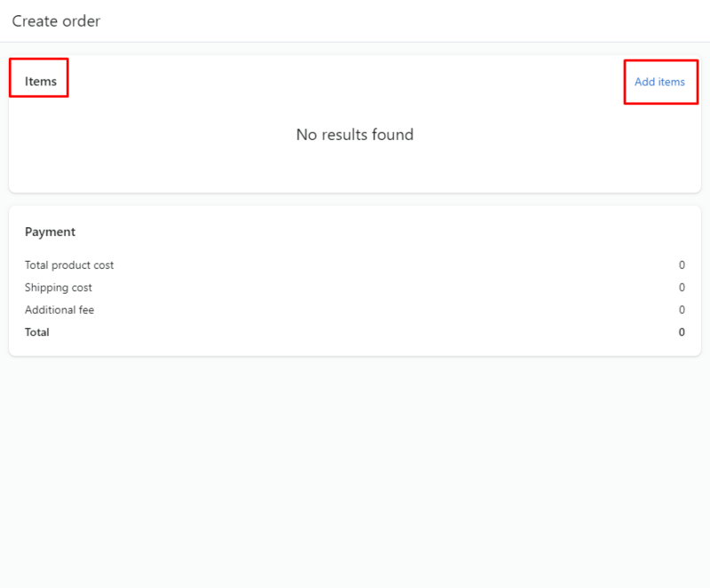Click the No results found message
This screenshot has height=588, width=710.
(x=355, y=135)
